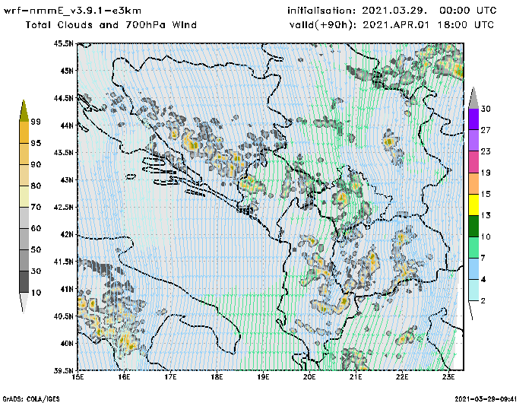Click the '42N' latitude axis label
The width and height of the screenshot is (532, 403).
click(x=67, y=234)
